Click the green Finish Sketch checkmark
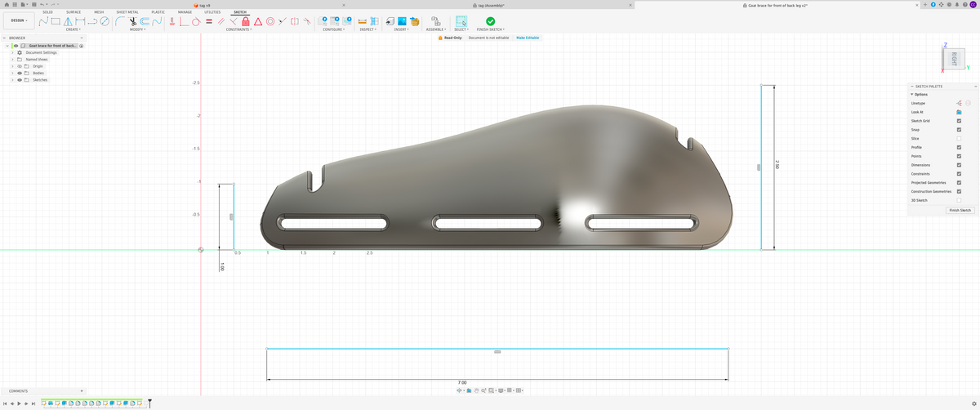Image resolution: width=980 pixels, height=410 pixels. pyautogui.click(x=490, y=21)
